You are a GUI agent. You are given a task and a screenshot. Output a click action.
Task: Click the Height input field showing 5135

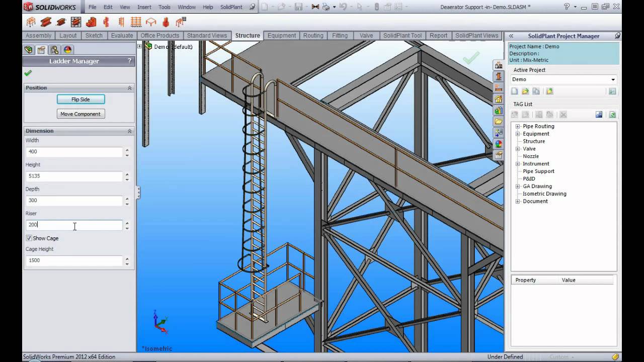click(74, 176)
